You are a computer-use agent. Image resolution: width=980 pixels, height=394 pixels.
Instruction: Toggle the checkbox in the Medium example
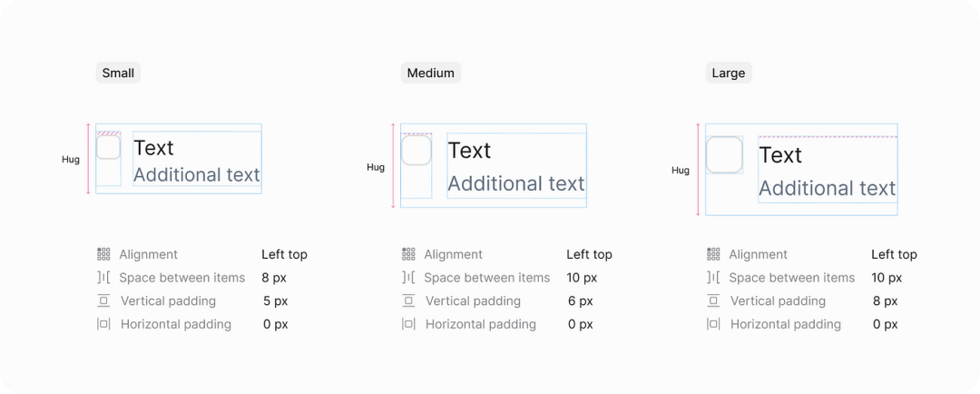416,150
